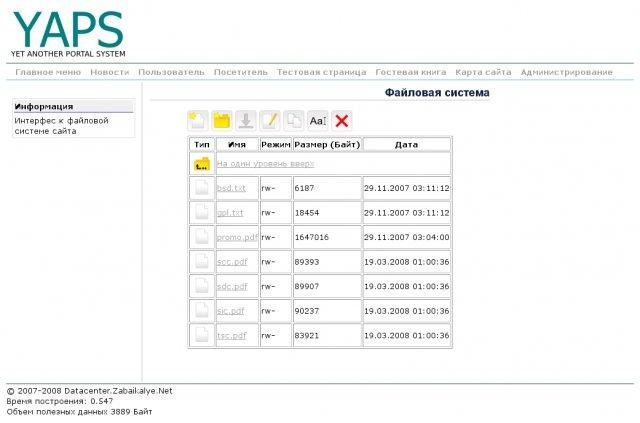Open the scc.pdf file link

coord(232,262)
